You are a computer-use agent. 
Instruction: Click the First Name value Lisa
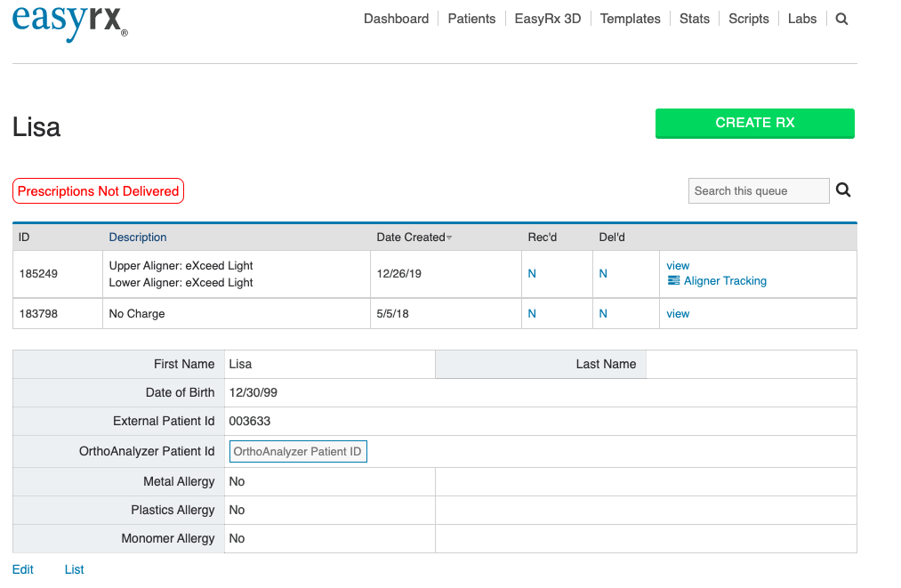tap(240, 364)
